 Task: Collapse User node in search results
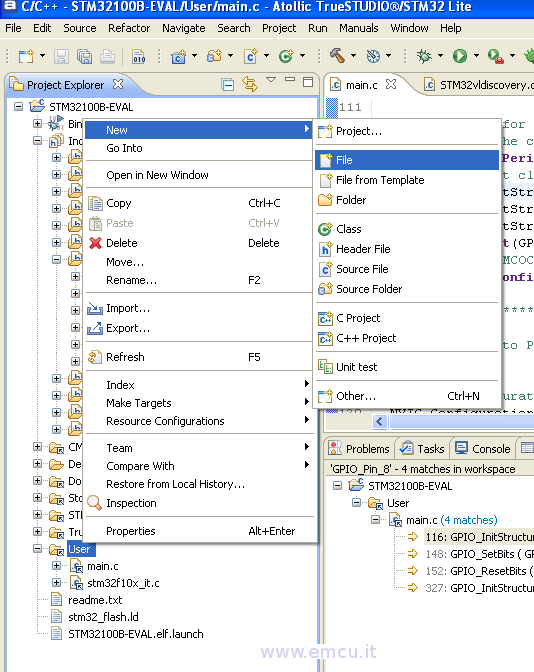tap(357, 503)
